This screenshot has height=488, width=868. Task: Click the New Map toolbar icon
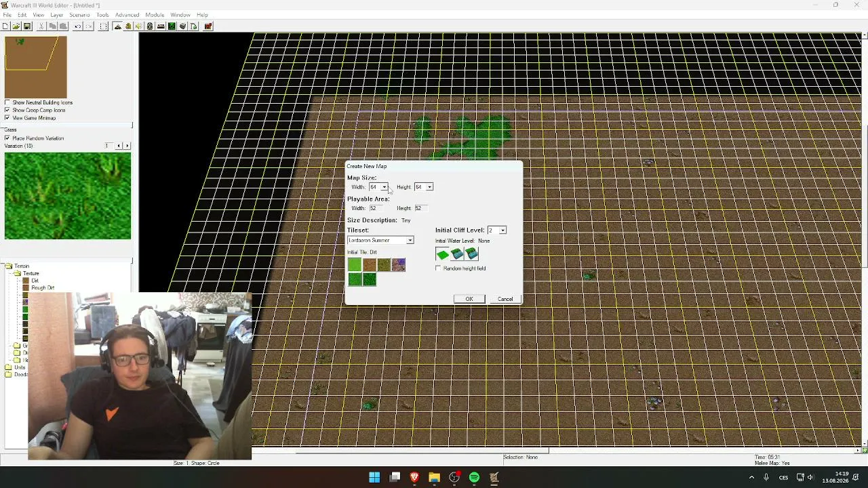[x=5, y=26]
